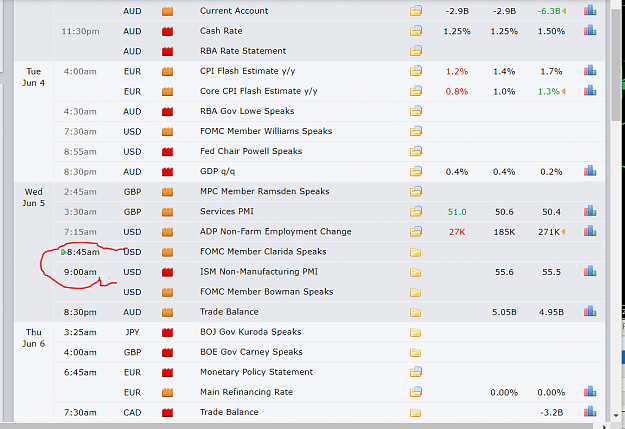Open detail folder for MPC Member Ramsden Speaks

click(x=416, y=191)
